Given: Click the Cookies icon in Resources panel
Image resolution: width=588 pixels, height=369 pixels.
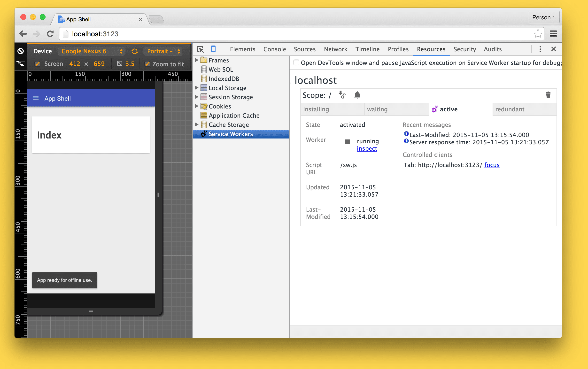Looking at the screenshot, I should [204, 106].
